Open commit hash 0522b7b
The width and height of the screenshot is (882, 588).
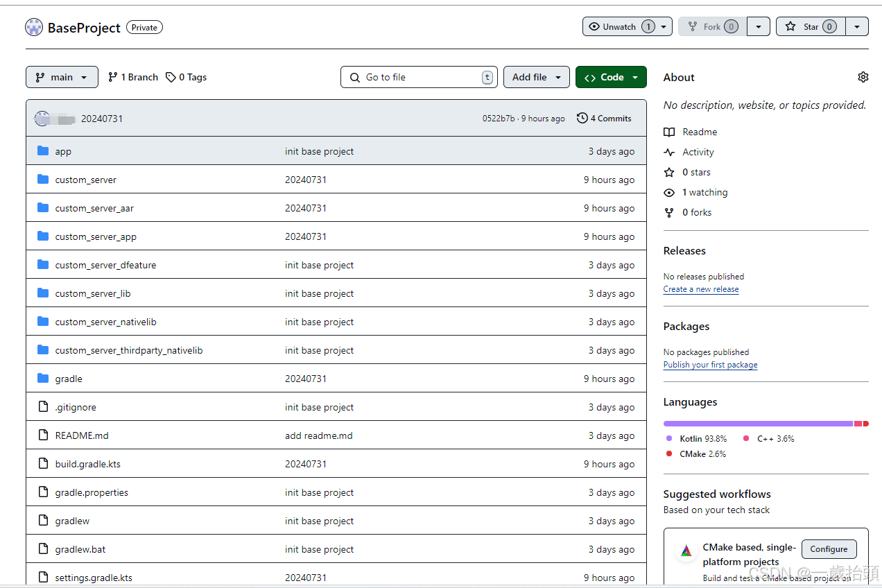coord(499,119)
